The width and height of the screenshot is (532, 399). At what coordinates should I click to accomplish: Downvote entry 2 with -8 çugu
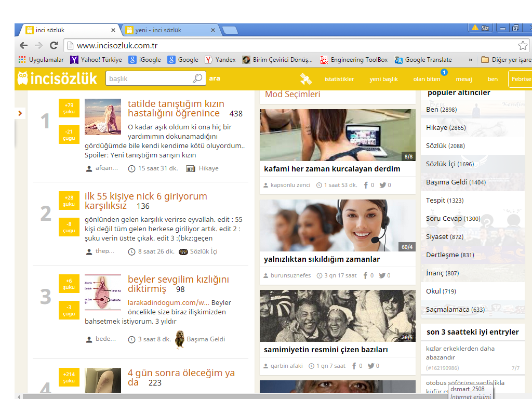pyautogui.click(x=69, y=227)
